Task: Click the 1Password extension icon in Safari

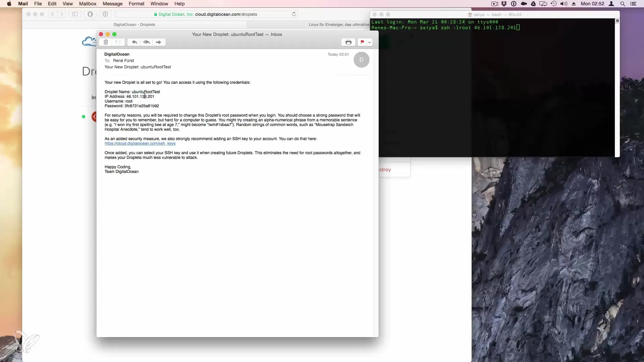Action: [x=105, y=14]
